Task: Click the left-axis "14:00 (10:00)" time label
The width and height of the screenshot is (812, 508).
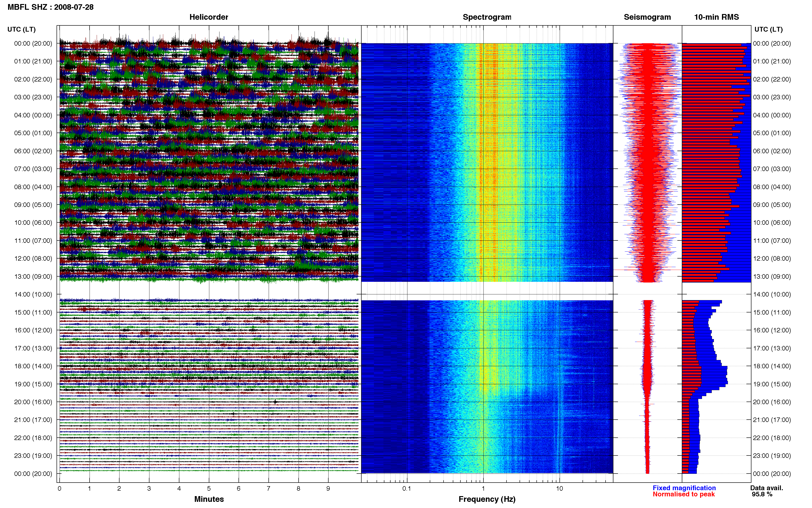Action: pyautogui.click(x=33, y=294)
